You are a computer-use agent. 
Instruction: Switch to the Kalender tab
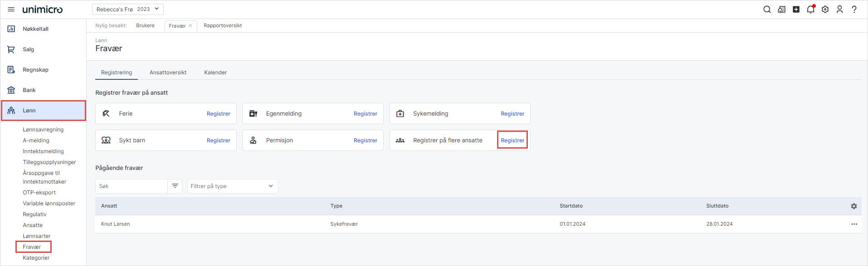(x=215, y=73)
